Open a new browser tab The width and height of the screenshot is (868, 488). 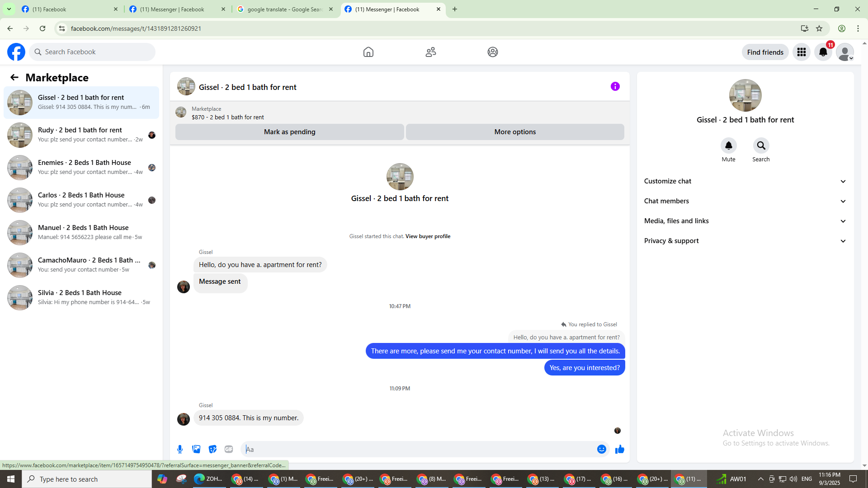click(x=455, y=9)
